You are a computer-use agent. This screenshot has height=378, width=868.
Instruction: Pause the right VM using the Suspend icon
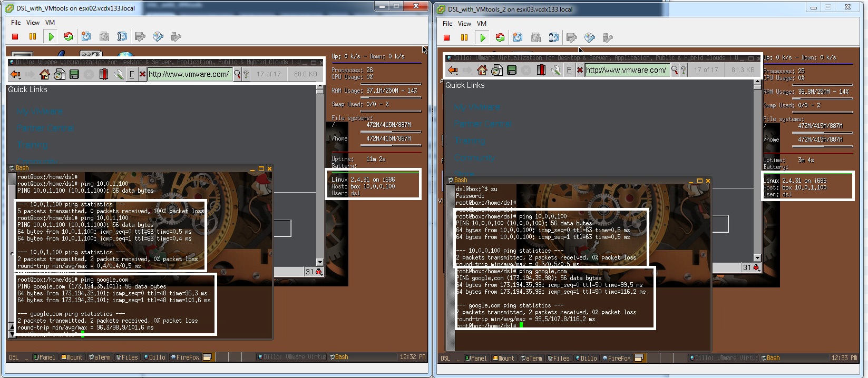[x=464, y=37]
